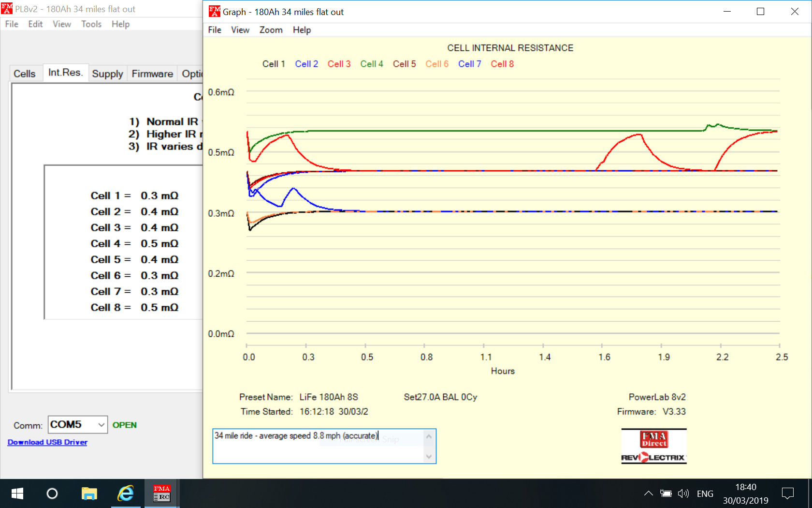This screenshot has width=812, height=508.
Task: Toggle Cell 2 trace in the legend
Action: pyautogui.click(x=306, y=64)
